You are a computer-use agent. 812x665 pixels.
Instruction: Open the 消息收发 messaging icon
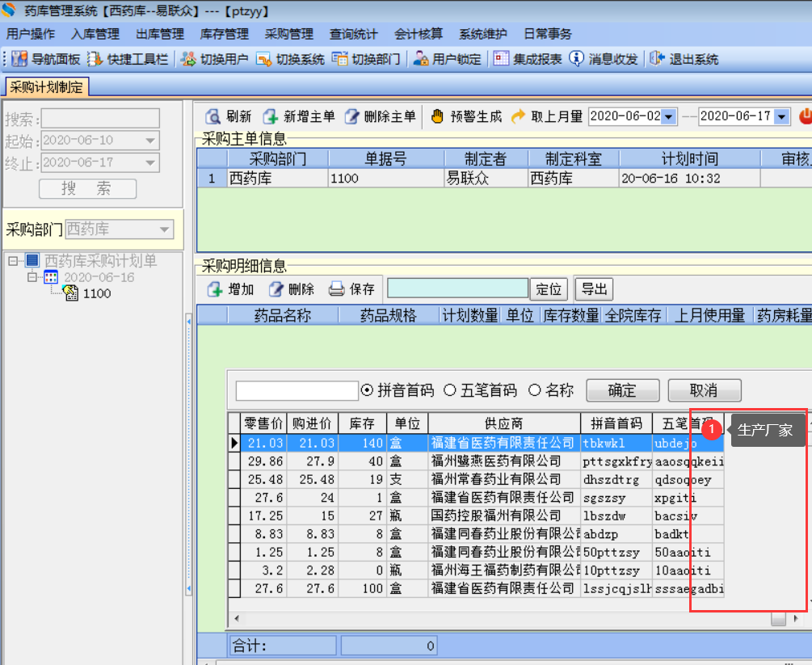(576, 59)
